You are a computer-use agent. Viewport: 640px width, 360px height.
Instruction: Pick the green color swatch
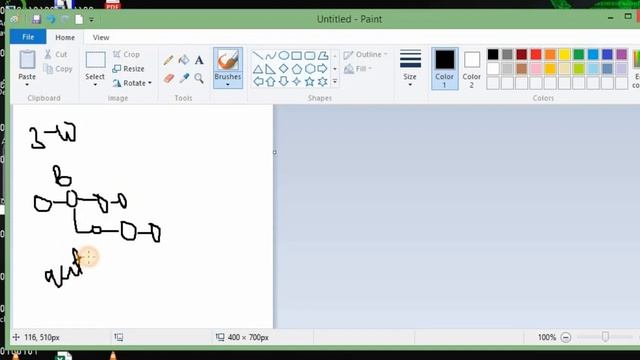[x=579, y=54]
